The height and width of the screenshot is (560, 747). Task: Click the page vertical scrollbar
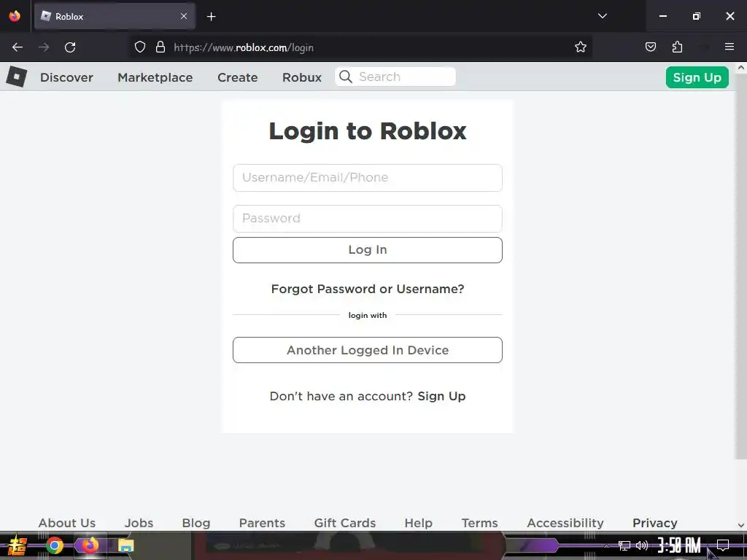tap(741, 267)
